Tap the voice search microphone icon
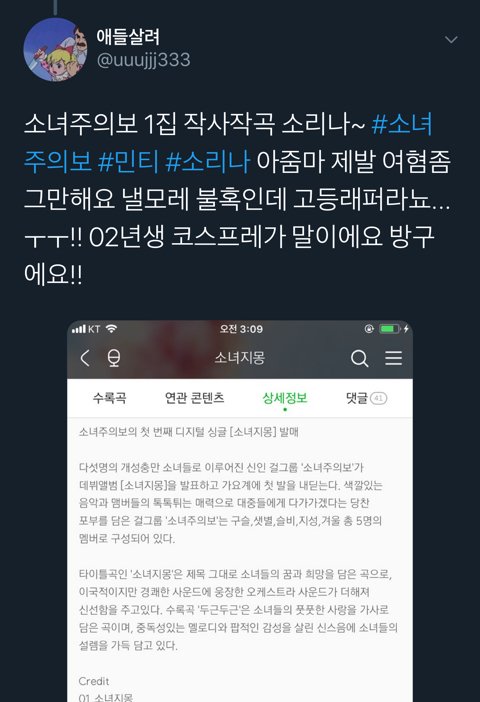Screen dimensions: 480x702 tap(114, 358)
